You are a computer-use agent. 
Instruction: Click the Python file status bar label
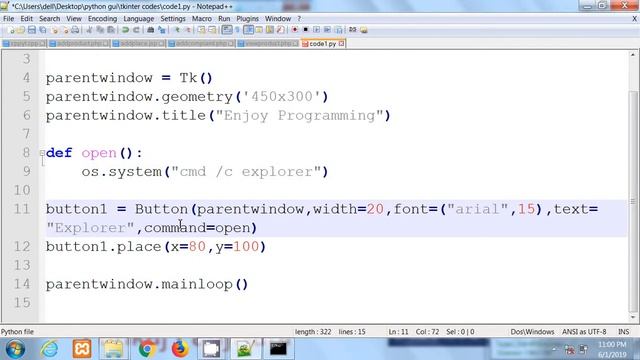(x=17, y=332)
